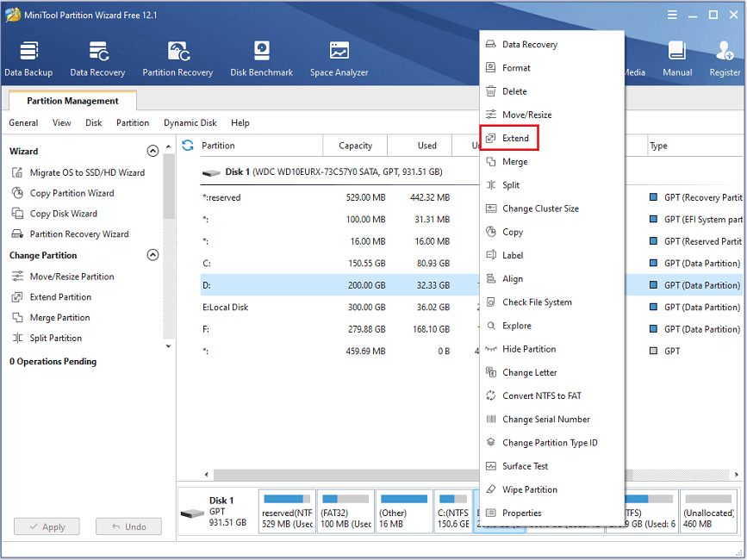Click the refresh icon beside Partition header

pyautogui.click(x=188, y=146)
